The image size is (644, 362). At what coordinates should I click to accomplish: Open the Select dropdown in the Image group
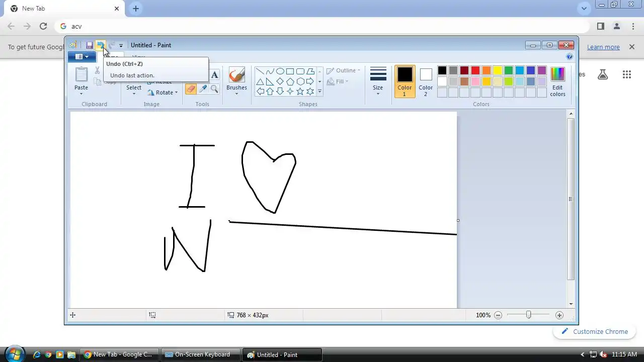134,90
